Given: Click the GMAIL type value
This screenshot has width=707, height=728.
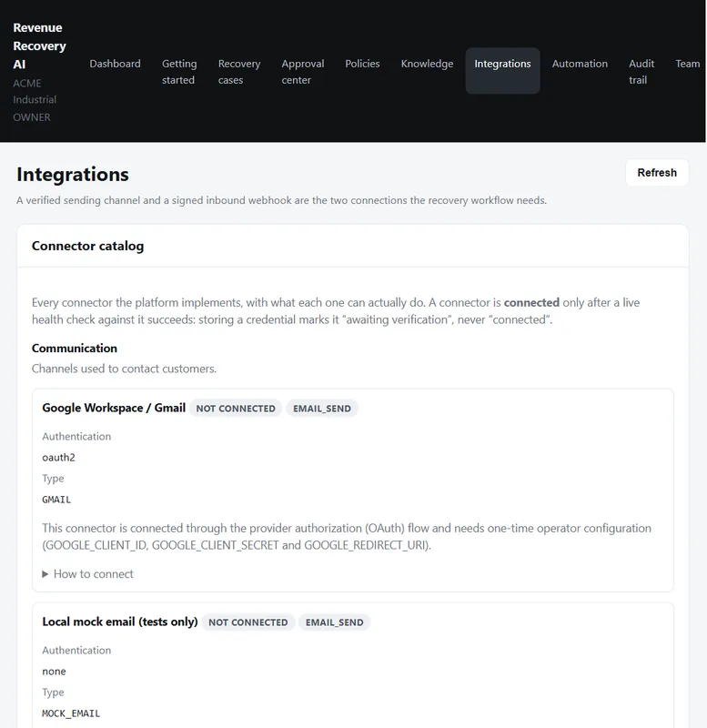Looking at the screenshot, I should click(x=56, y=500).
